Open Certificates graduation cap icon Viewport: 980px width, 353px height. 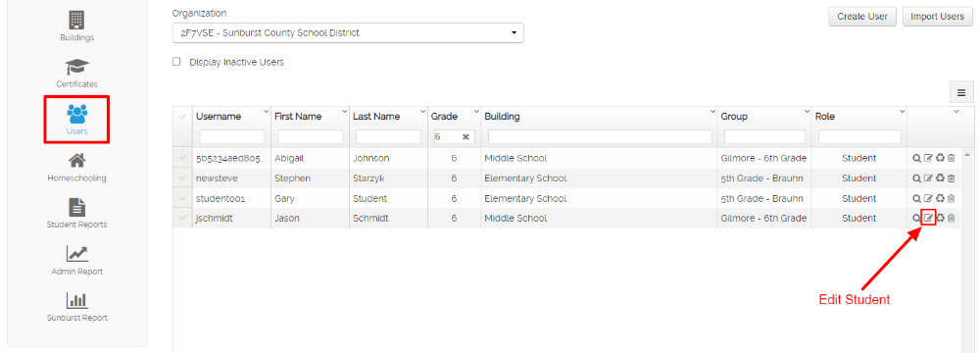[x=76, y=67]
